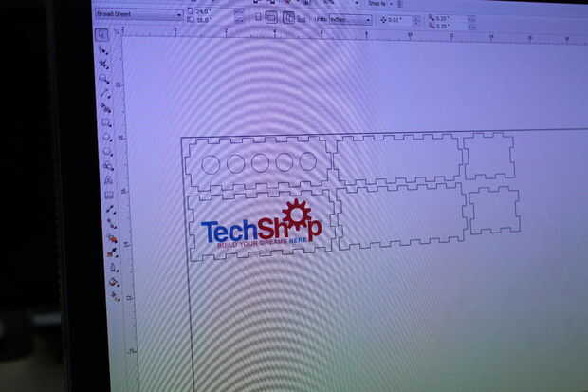Select the Table tool
This screenshot has width=588, height=392.
click(109, 195)
